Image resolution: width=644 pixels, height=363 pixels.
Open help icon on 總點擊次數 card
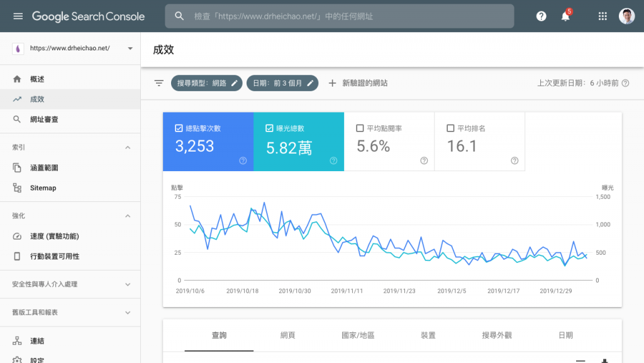point(243,160)
